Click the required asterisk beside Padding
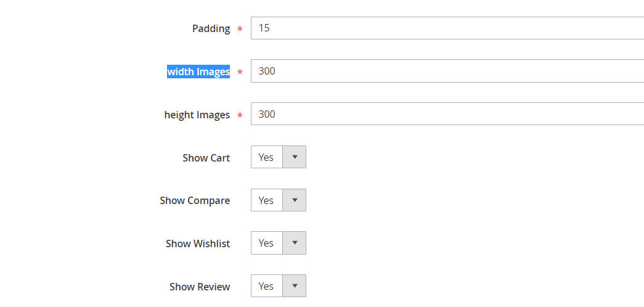Viewport: 644px width, 307px height. click(x=240, y=30)
